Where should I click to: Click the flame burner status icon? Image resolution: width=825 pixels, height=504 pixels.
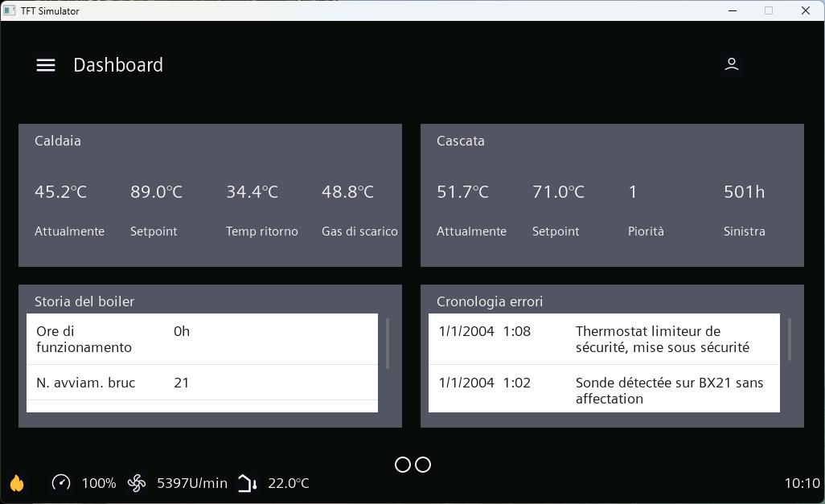[x=17, y=483]
